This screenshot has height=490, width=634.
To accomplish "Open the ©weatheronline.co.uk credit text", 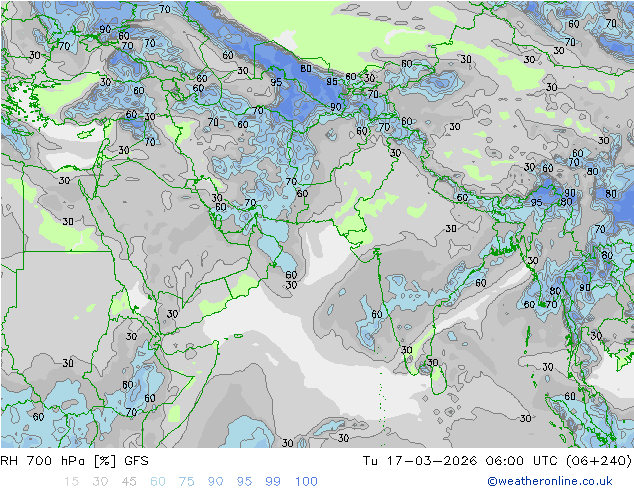I will tap(550, 481).
